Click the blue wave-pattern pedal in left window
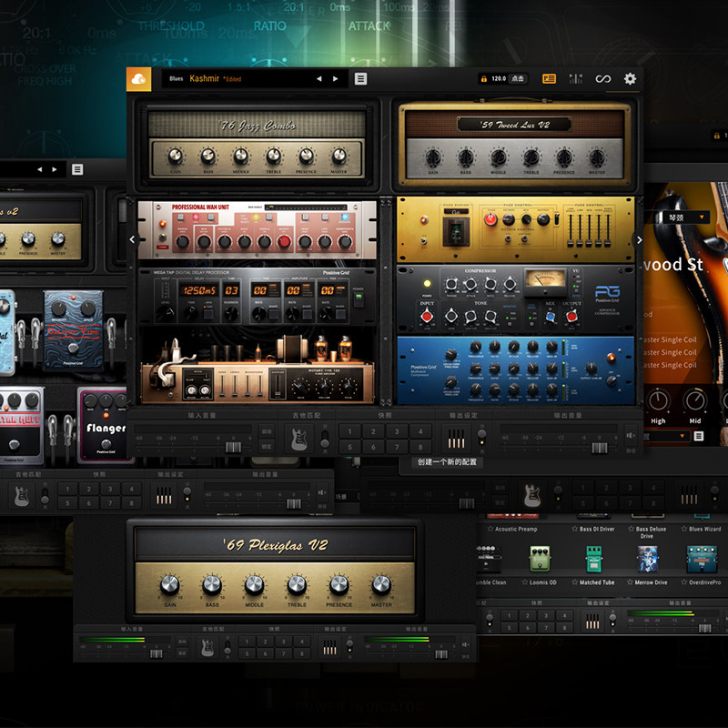The width and height of the screenshot is (728, 728). tap(74, 330)
